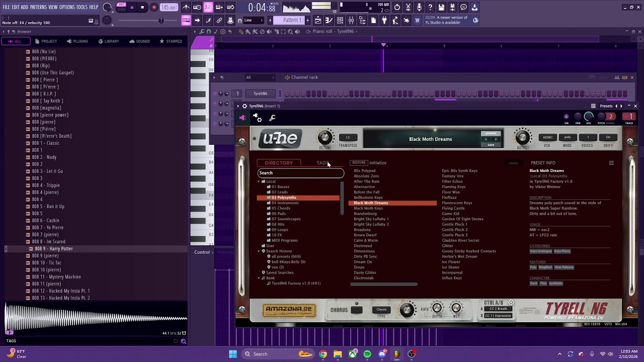Click the RESTORE button

(359, 163)
